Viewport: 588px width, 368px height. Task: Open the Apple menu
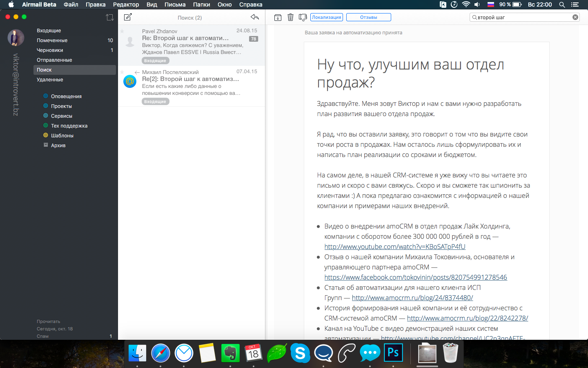(11, 4)
